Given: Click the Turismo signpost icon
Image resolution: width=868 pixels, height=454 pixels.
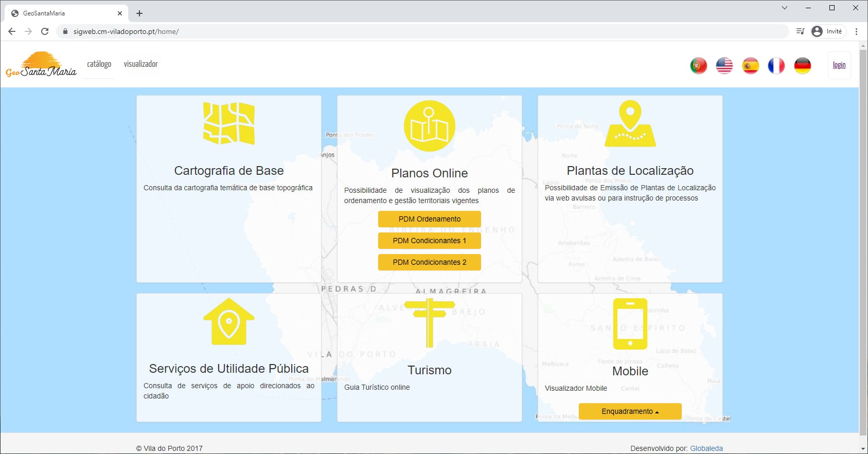Looking at the screenshot, I should (430, 323).
